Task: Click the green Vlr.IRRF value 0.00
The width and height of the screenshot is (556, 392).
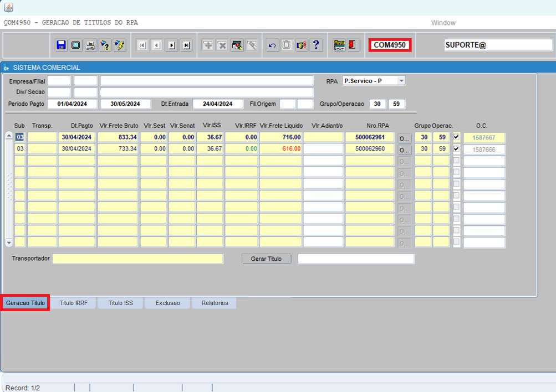Action: tap(242, 149)
